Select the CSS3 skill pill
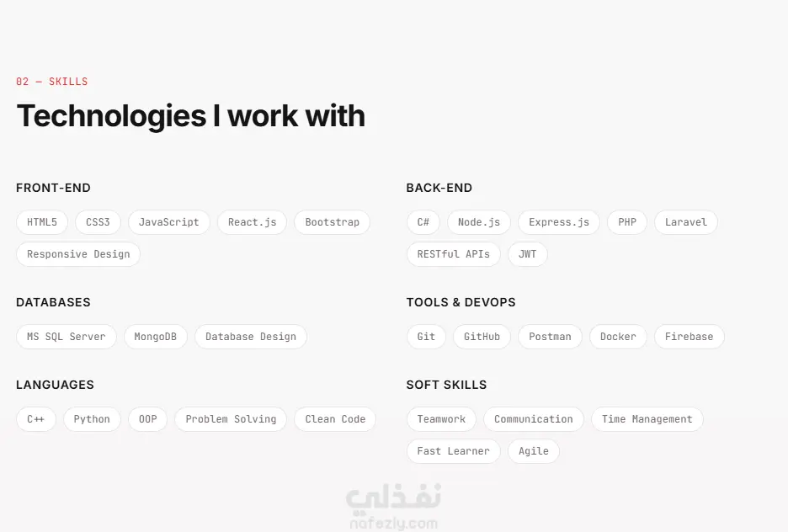Screen dimensions: 788x532 point(98,222)
